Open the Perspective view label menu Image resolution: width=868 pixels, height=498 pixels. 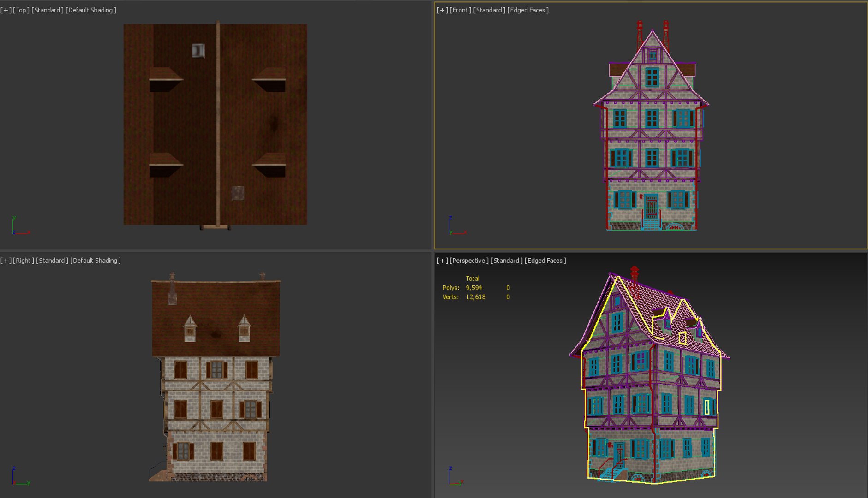469,261
